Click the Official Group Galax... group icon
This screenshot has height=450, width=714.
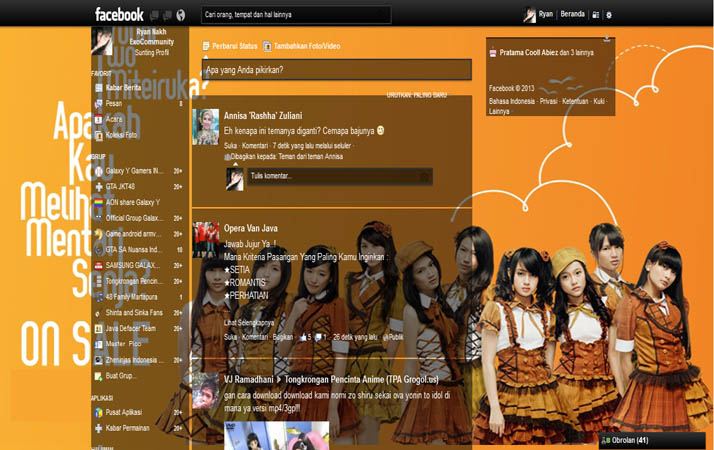coord(99,218)
